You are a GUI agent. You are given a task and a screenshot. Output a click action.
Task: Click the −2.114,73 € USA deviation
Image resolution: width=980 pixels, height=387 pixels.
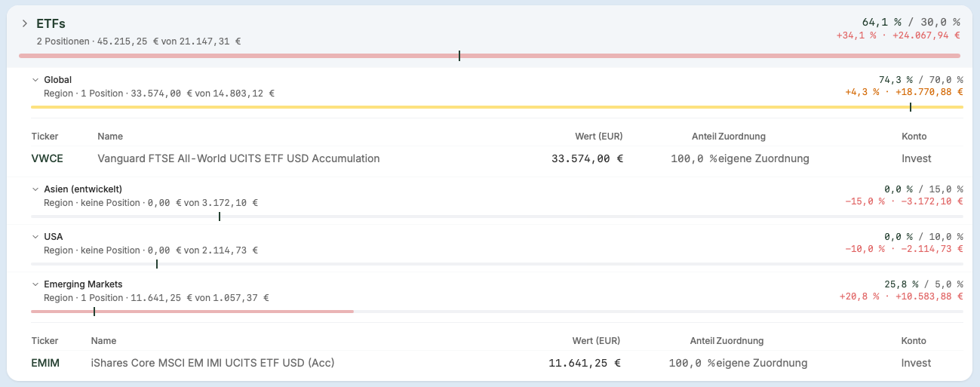click(932, 249)
